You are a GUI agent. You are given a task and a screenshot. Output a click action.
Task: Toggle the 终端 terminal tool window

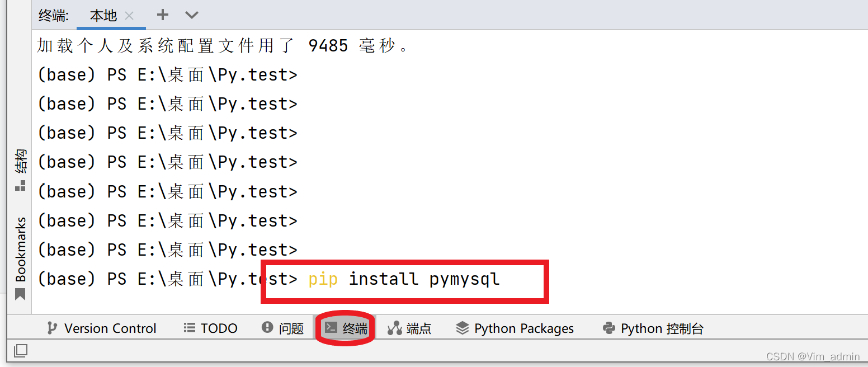346,328
